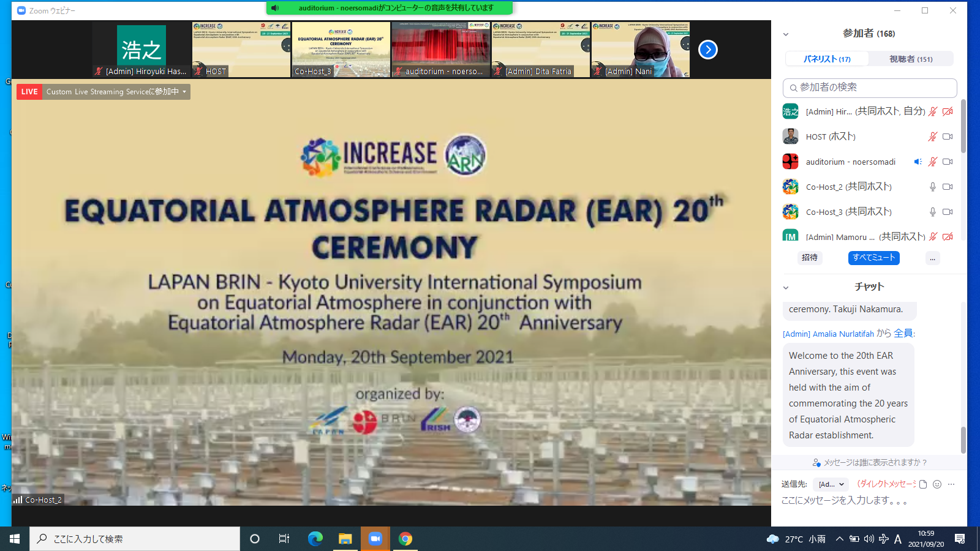Click the すべてミュート mute all button

873,258
